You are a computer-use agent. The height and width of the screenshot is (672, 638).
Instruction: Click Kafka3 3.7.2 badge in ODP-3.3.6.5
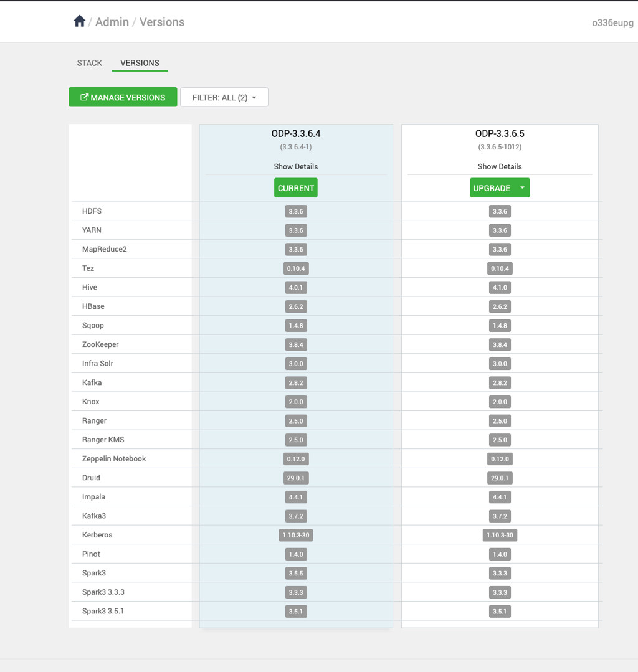[500, 516]
